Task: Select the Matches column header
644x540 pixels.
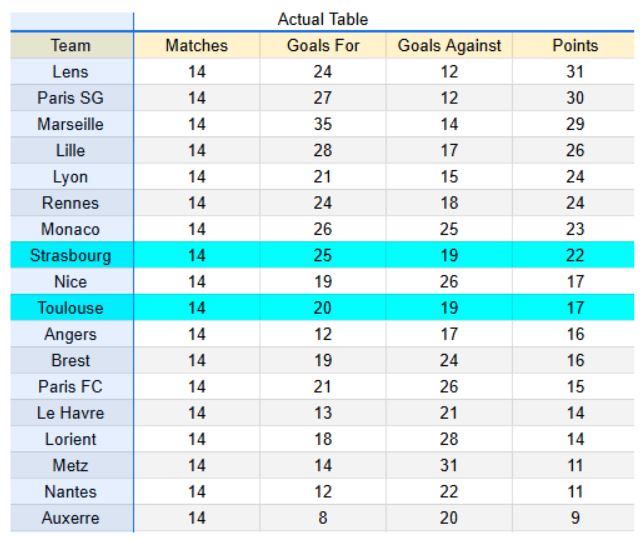Action: 196,46
